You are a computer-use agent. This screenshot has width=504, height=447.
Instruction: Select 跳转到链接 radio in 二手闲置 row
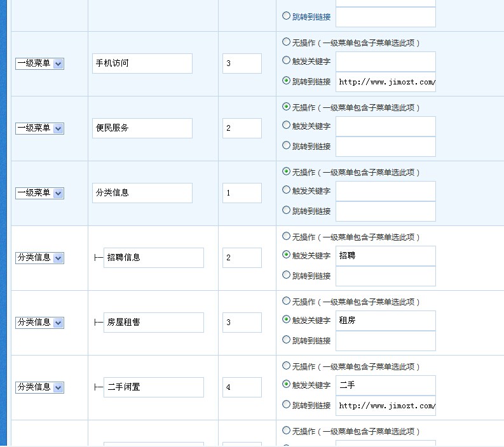[x=286, y=404]
